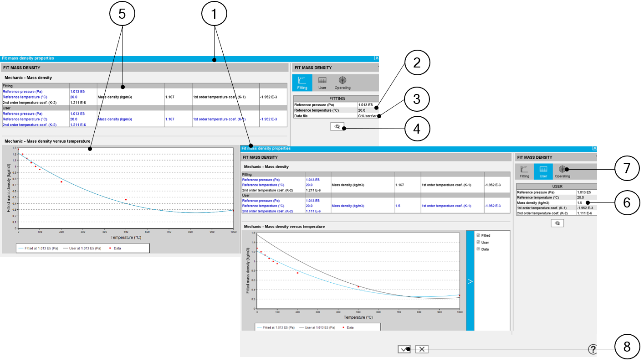Collapse curve options with blue arrow bar

(x=470, y=281)
